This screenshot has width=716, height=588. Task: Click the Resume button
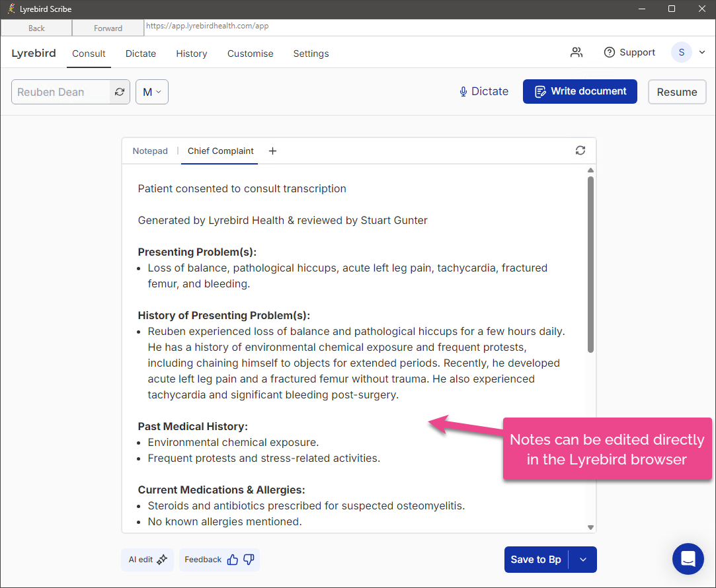point(677,92)
